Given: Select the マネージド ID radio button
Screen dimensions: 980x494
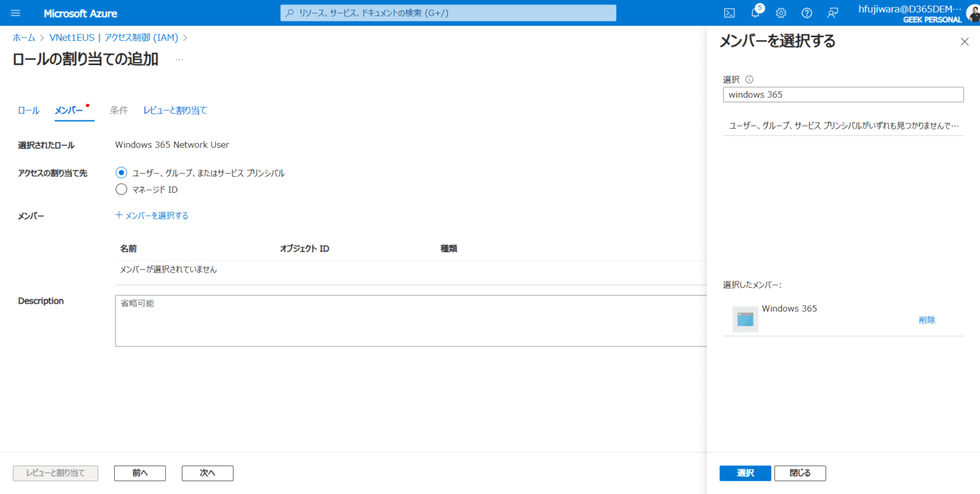Looking at the screenshot, I should (x=121, y=189).
